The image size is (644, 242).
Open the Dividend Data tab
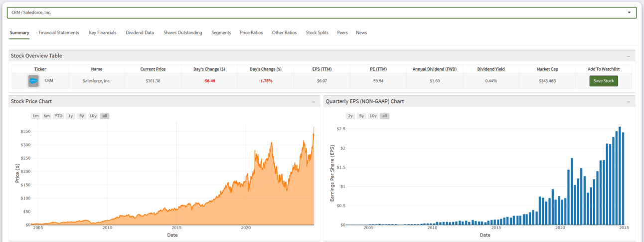click(140, 33)
